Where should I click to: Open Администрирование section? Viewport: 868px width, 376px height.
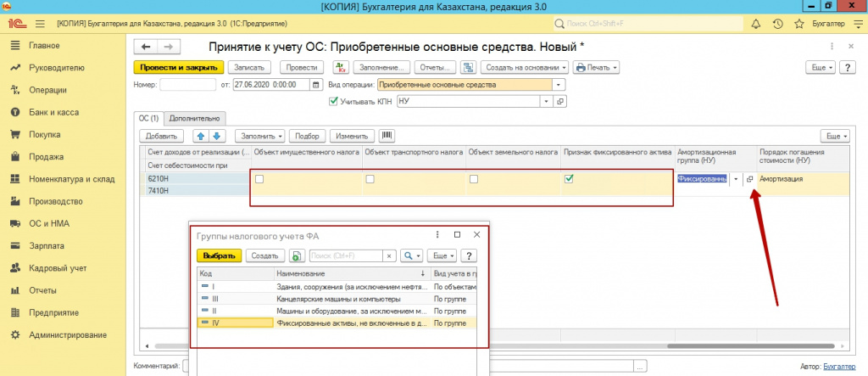tap(68, 335)
